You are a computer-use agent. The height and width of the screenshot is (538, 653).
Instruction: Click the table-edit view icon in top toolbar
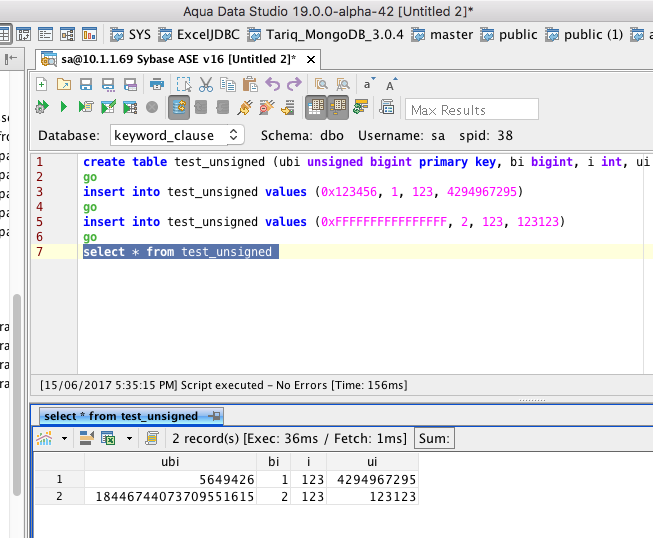tap(24, 34)
